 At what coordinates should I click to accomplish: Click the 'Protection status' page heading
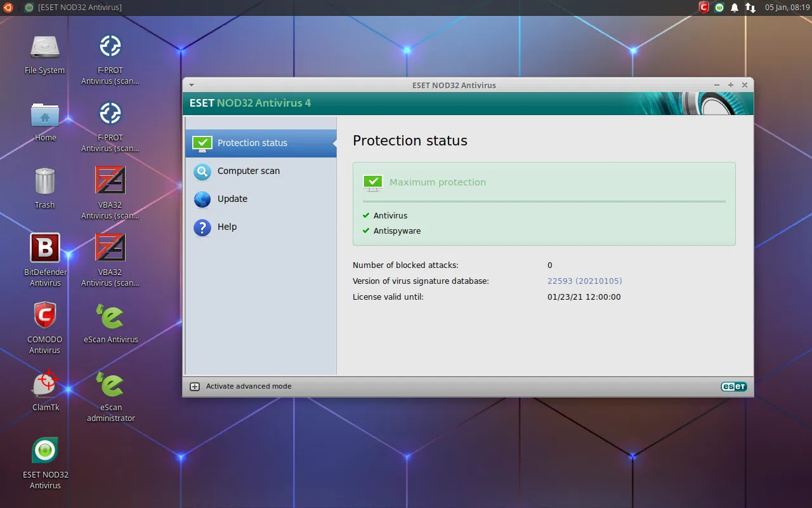pos(410,141)
